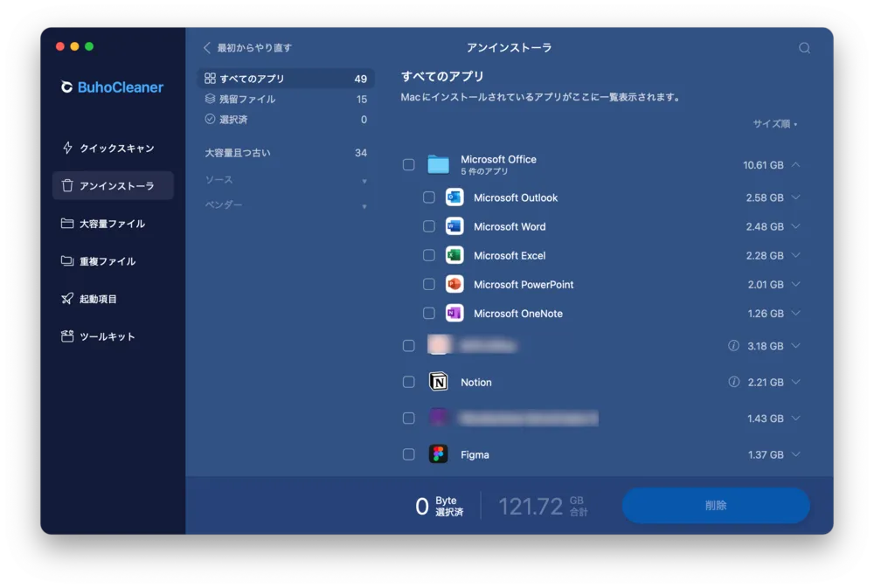The height and width of the screenshot is (588, 874).
Task: Click the Microsoft Office folder icon
Action: [x=438, y=164]
